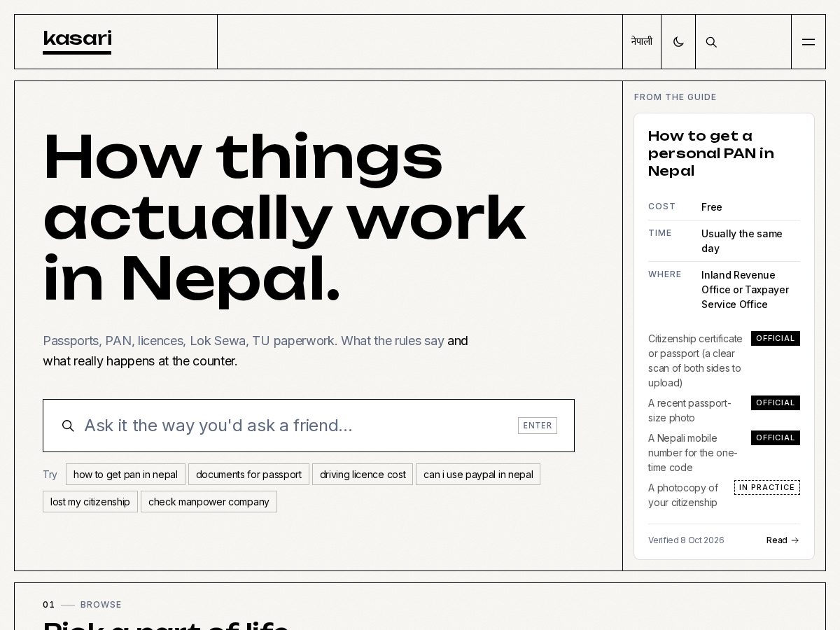The height and width of the screenshot is (630, 840).
Task: Click the magnifier icon in search box
Action: point(68,426)
